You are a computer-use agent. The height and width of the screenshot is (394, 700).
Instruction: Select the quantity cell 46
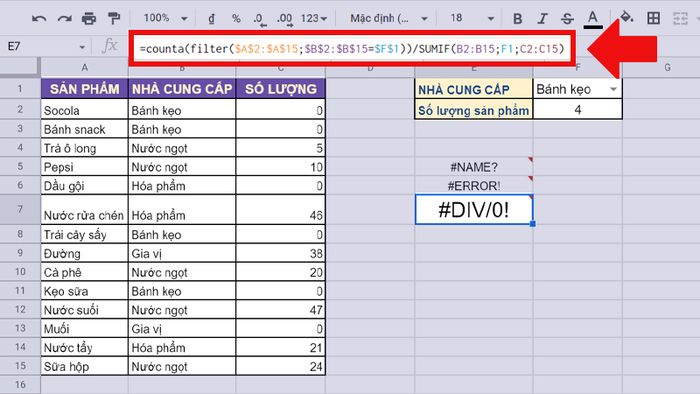280,209
